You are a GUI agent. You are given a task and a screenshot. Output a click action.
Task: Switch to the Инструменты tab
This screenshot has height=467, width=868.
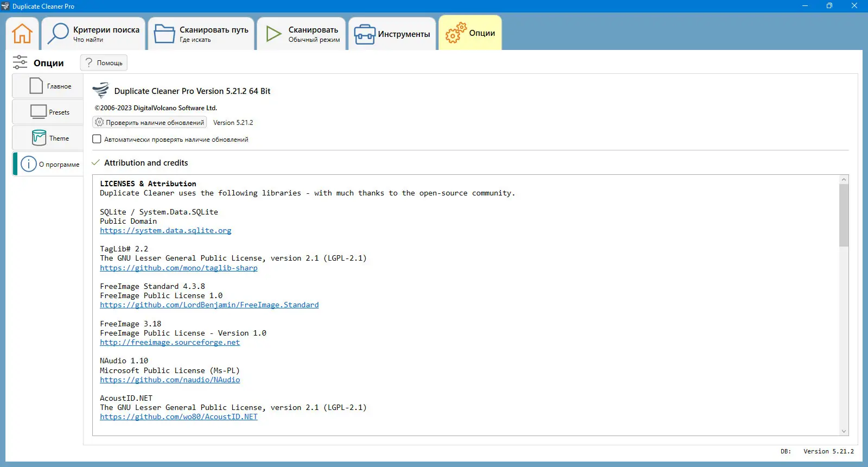point(392,34)
